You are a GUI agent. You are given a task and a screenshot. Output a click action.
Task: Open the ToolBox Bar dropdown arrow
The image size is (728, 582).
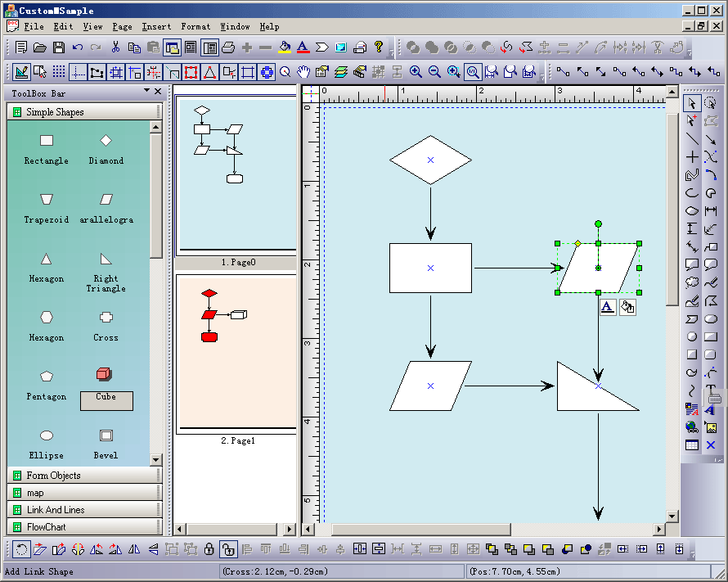pyautogui.click(x=147, y=92)
